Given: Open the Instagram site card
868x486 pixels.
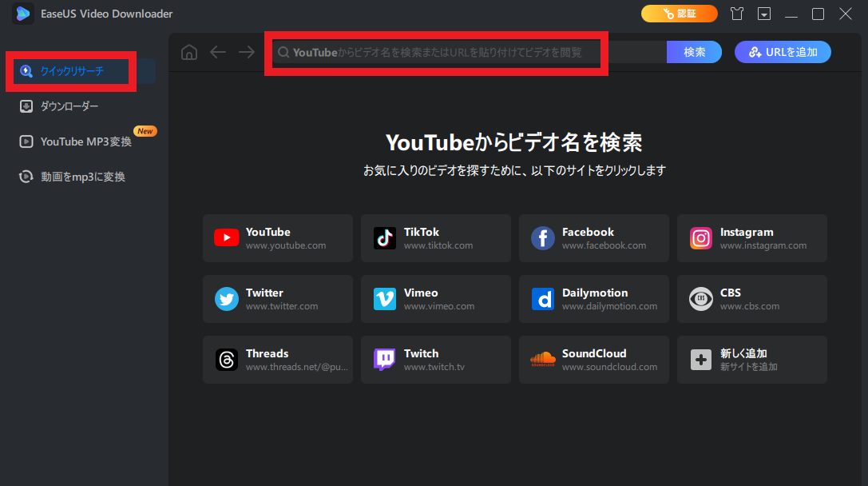Looking at the screenshot, I should (752, 238).
